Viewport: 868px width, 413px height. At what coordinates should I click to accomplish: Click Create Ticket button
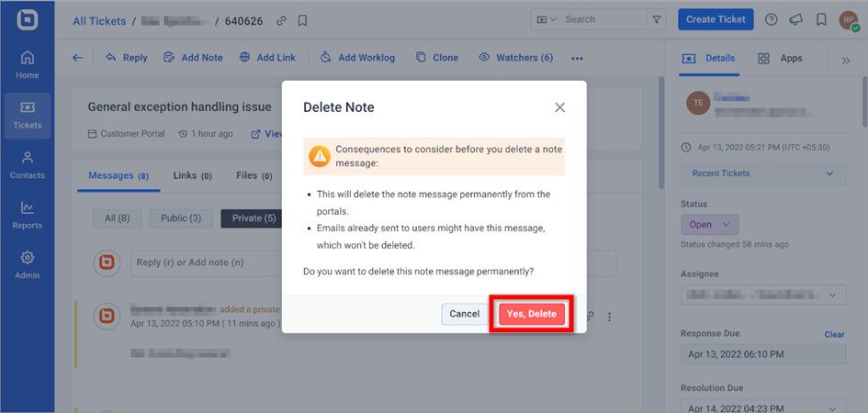tap(716, 19)
